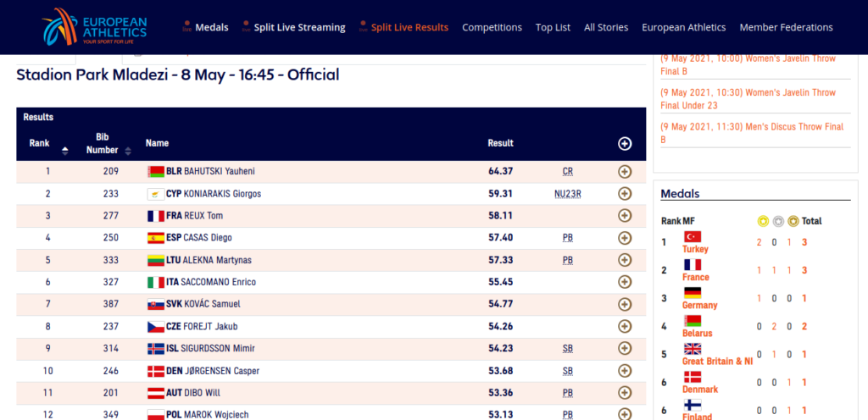Click result value 55.45
Screen dimensions: 868x420
point(500,282)
